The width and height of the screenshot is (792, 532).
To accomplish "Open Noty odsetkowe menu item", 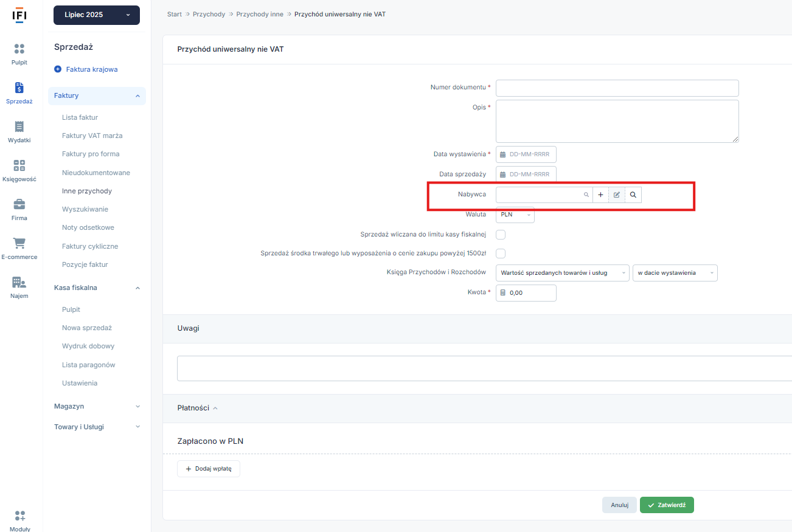I will point(88,227).
